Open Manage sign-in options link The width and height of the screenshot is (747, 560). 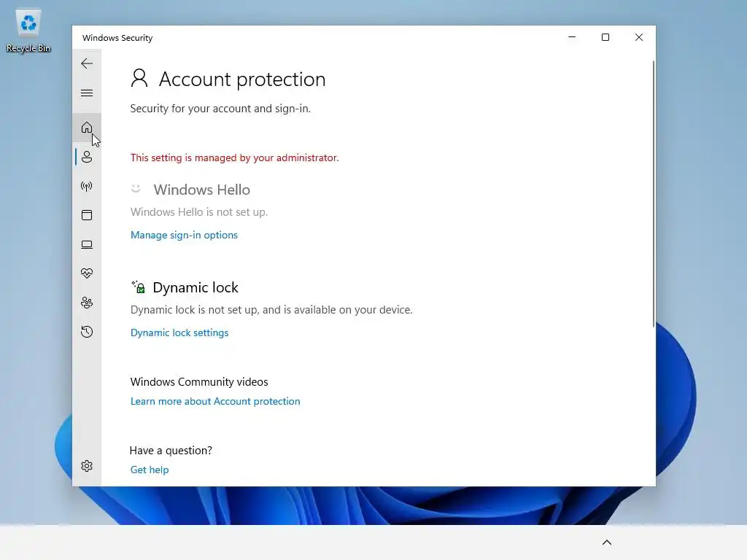point(184,235)
